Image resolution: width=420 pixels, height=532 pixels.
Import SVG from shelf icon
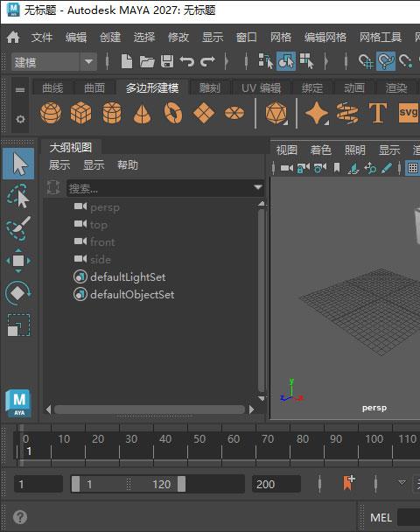point(409,112)
